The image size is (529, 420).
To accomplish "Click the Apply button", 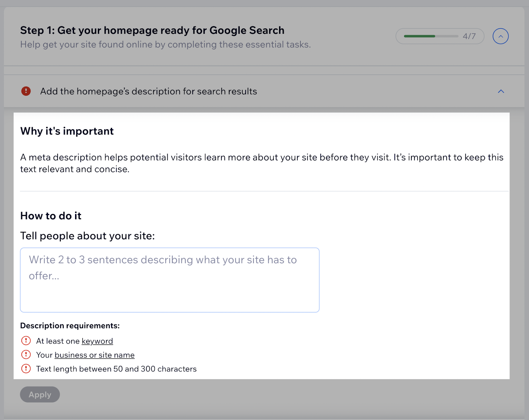I will coord(40,394).
